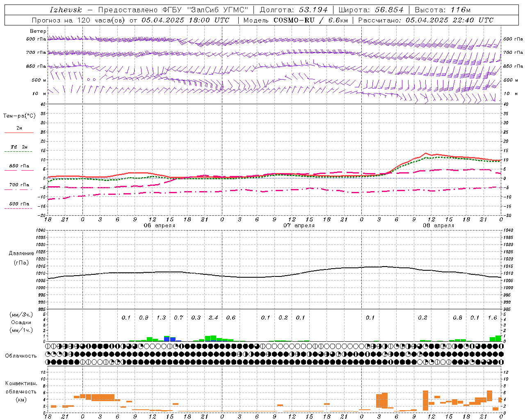Click the '850 гПа' temperature legend entry
Screen dimensions: 525x420
click(19, 166)
